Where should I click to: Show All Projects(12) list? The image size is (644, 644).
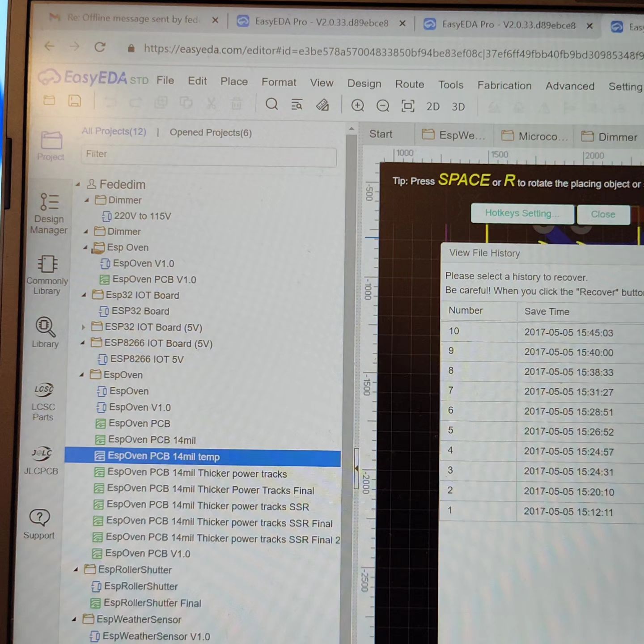(x=114, y=131)
